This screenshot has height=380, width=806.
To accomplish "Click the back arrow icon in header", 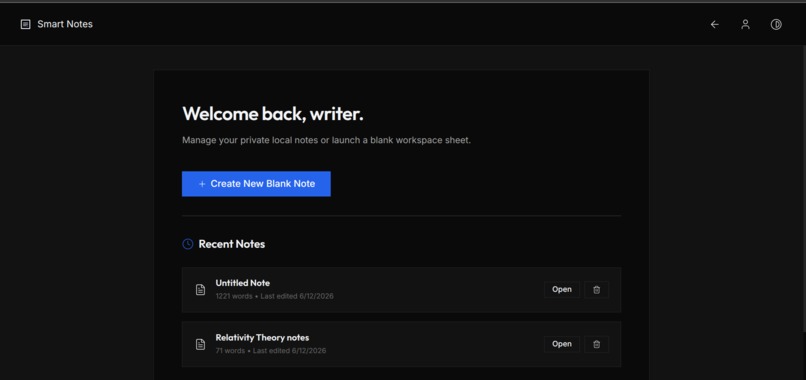I will [x=715, y=24].
